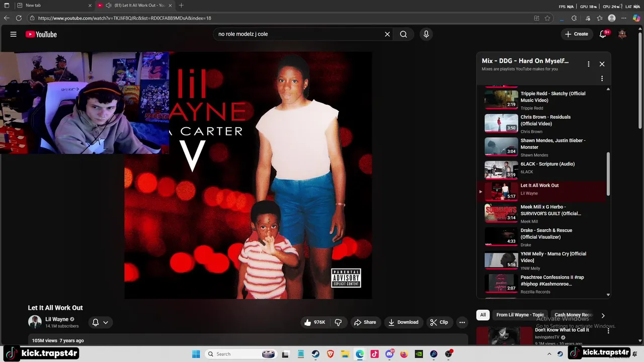Close the Mix playlist panel
Image resolution: width=644 pixels, height=362 pixels.
coord(602,64)
